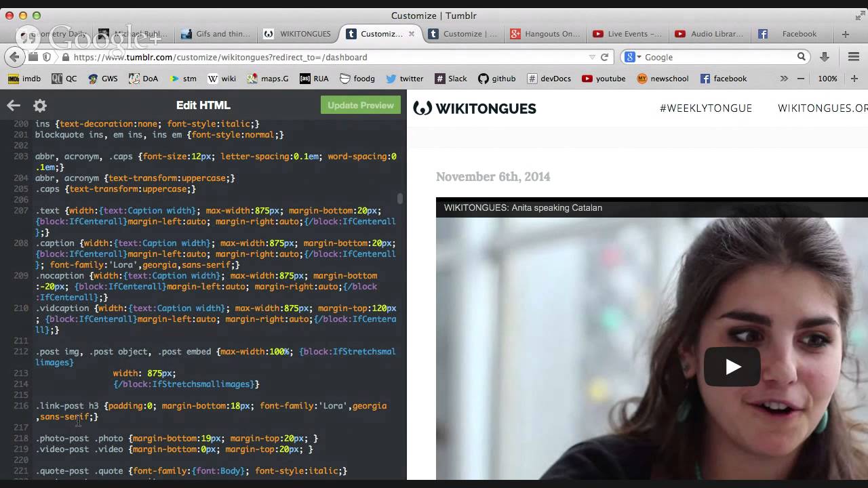Open the #WEEKLYTONGUE link in the preview
The height and width of the screenshot is (488, 868).
point(706,108)
